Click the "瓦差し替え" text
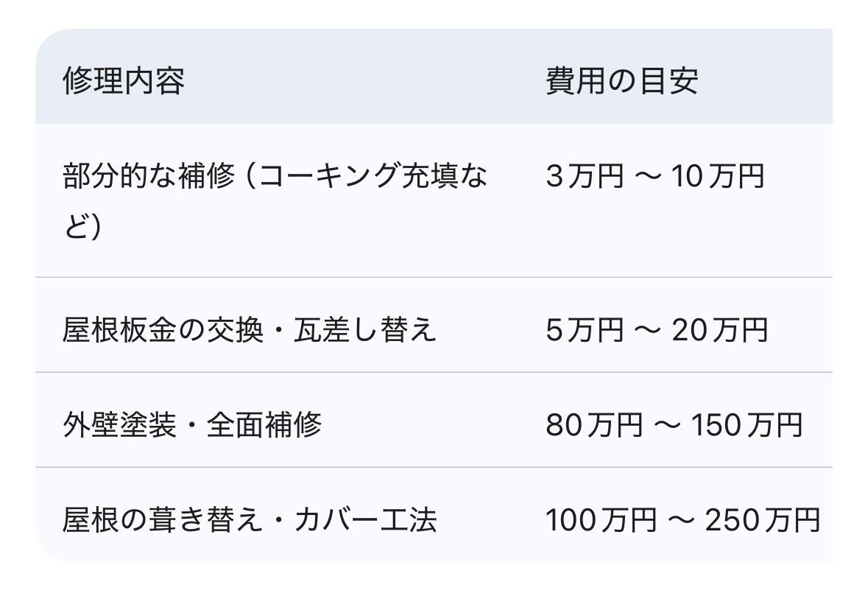This screenshot has width=868, height=596. pyautogui.click(x=366, y=330)
